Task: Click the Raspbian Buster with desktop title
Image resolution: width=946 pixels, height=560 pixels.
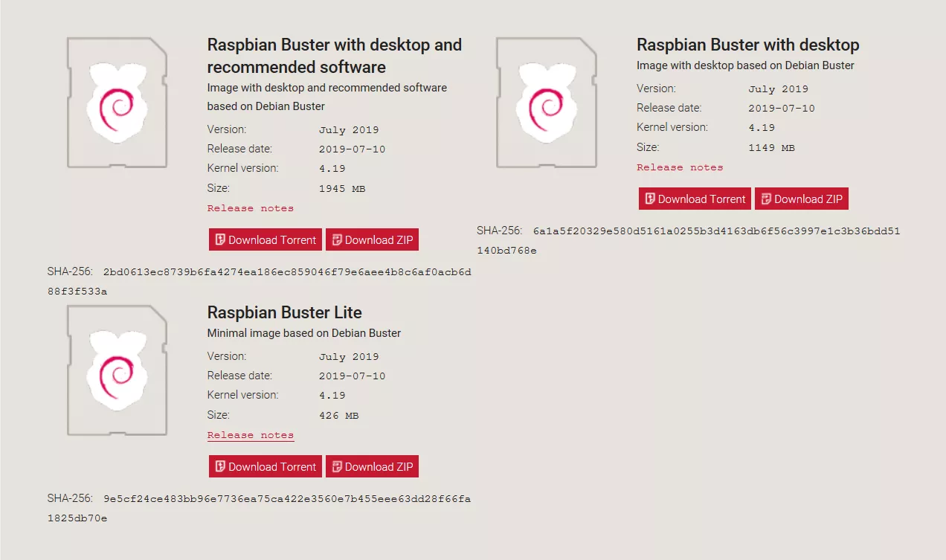Action: pos(747,45)
